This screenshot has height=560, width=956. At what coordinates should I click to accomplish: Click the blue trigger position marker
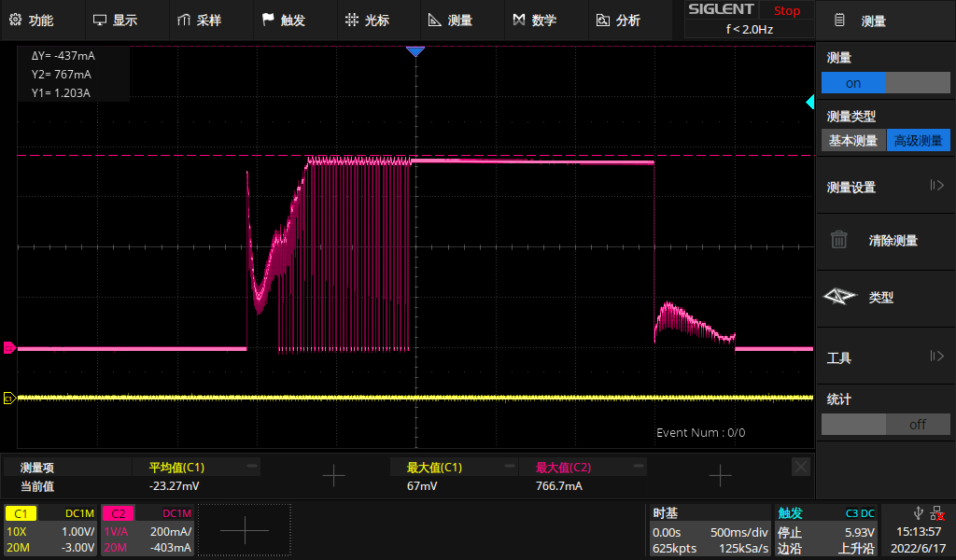pos(415,51)
